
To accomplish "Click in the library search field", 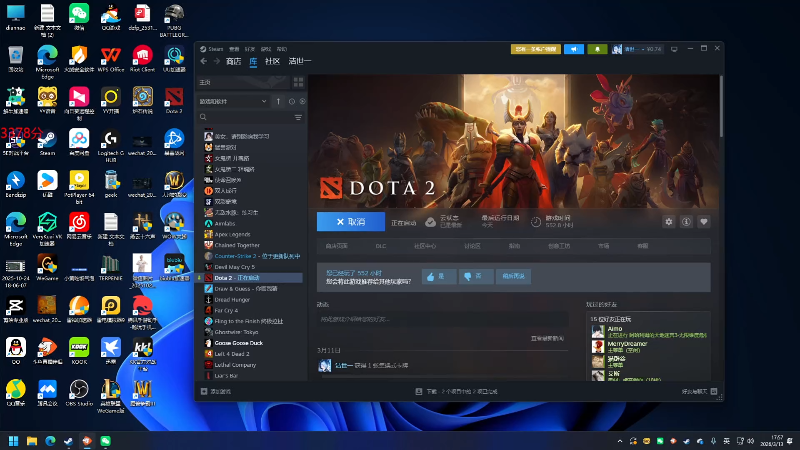I will pyautogui.click(x=245, y=117).
